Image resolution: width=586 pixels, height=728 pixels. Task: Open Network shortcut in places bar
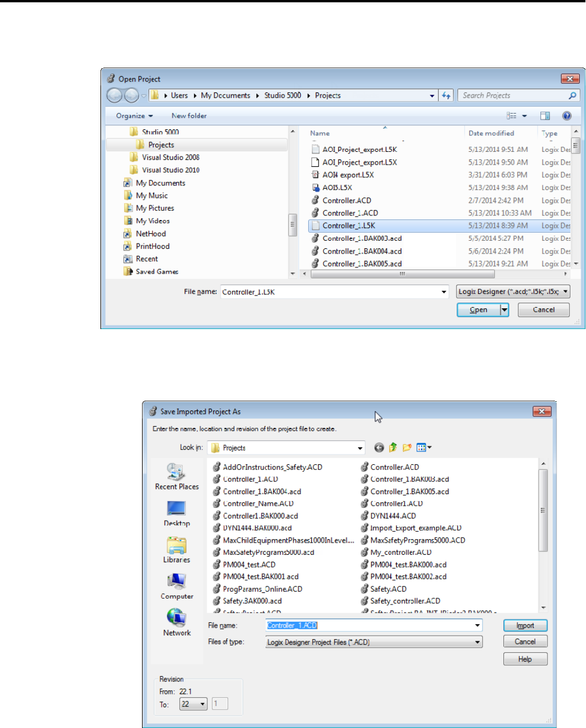click(177, 623)
